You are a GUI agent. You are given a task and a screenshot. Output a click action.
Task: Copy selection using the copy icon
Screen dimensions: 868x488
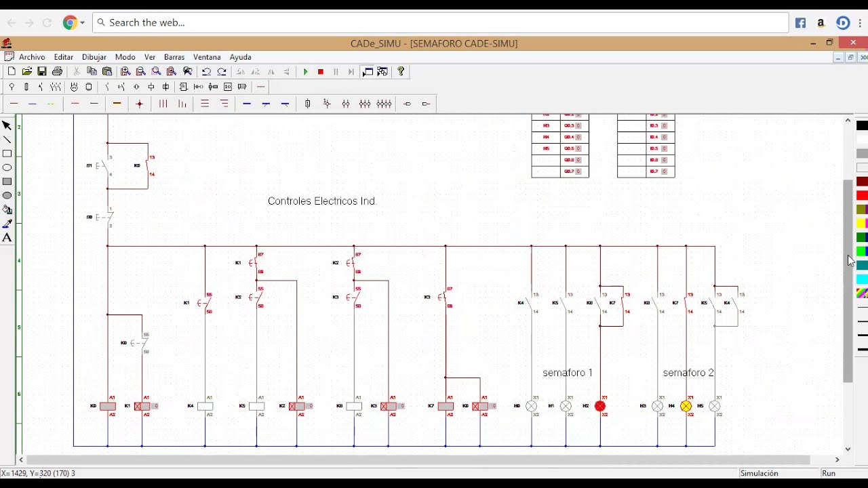coord(92,71)
